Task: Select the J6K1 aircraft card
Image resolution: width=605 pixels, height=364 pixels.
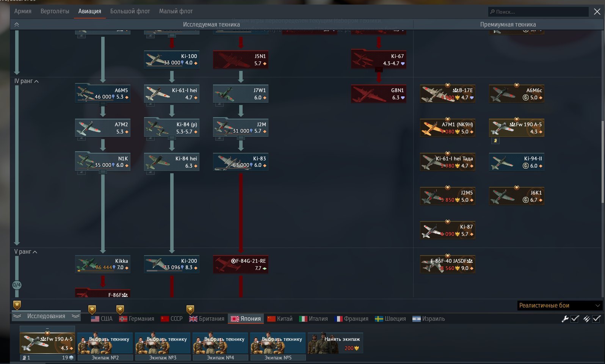Action: pos(517,196)
